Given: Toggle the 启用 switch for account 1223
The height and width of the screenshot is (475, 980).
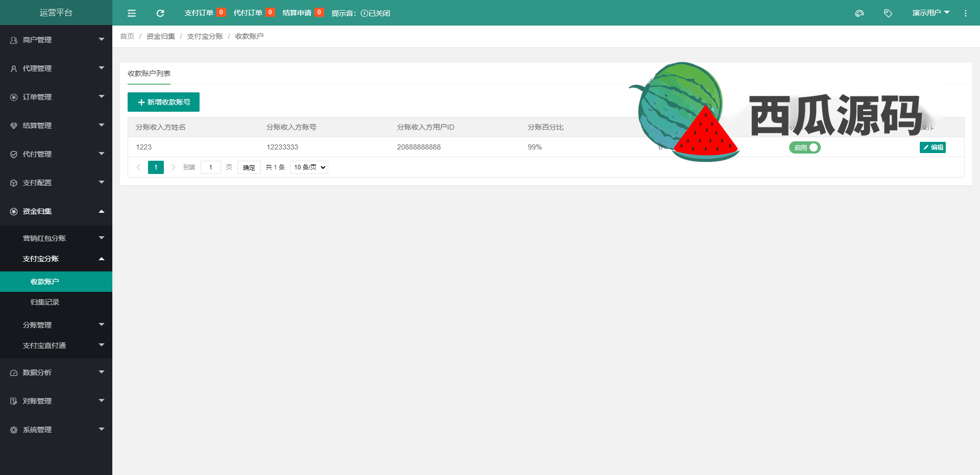Looking at the screenshot, I should pos(805,147).
